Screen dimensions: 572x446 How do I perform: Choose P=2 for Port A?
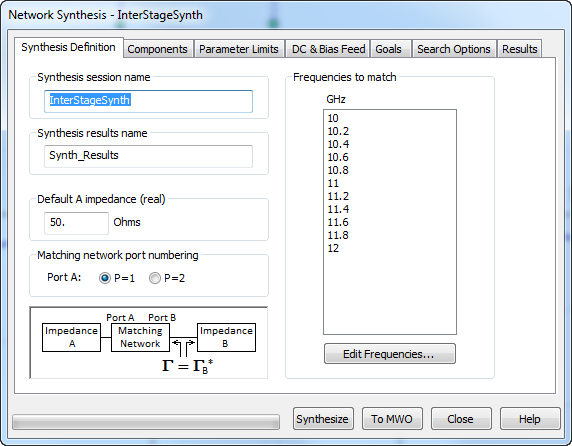coord(155,278)
